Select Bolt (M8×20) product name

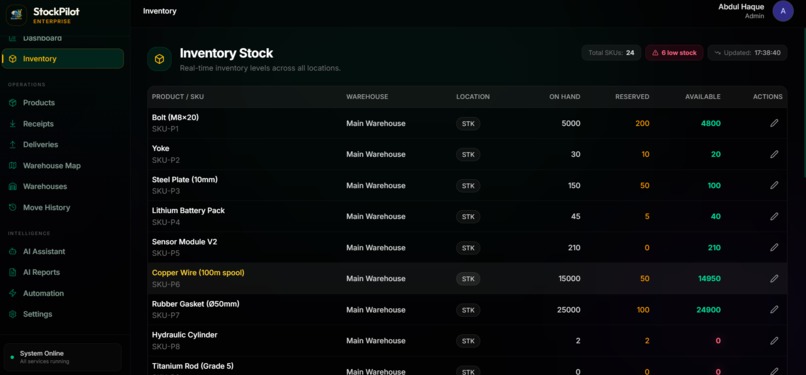175,118
